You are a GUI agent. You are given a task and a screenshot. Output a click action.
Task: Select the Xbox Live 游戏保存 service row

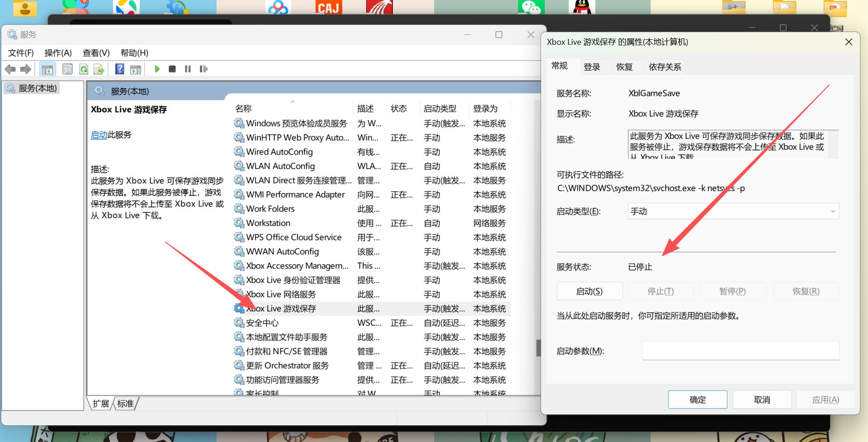point(372,309)
